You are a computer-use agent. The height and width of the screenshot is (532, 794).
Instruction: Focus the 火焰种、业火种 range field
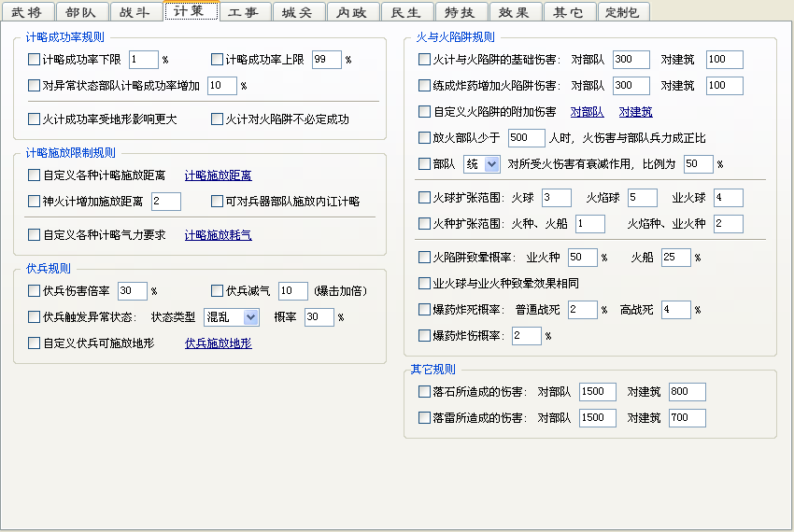point(729,224)
